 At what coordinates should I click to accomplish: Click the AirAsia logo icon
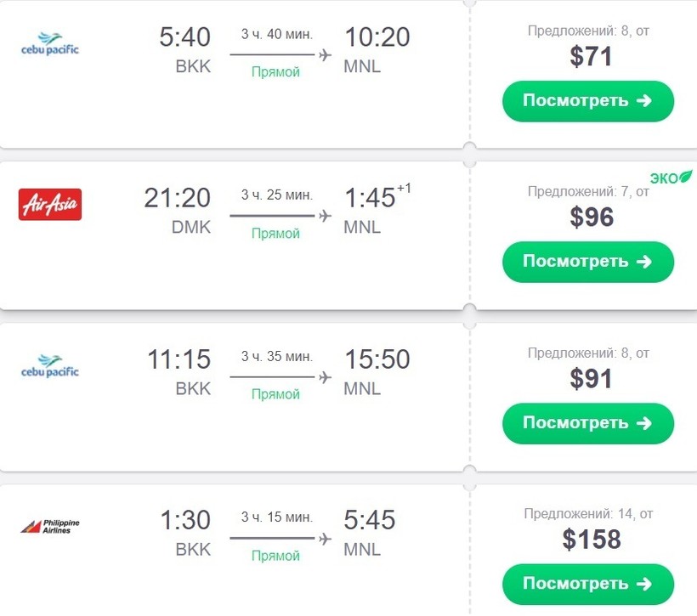(49, 205)
